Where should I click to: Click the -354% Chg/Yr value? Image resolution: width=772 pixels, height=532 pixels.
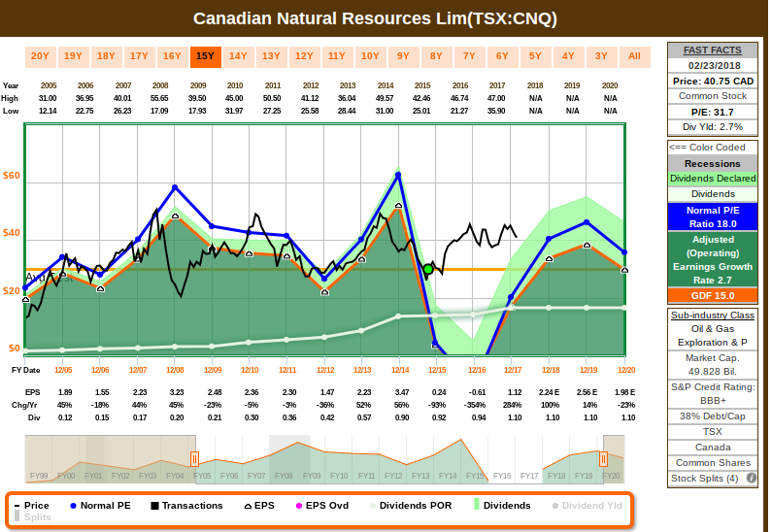tap(476, 405)
